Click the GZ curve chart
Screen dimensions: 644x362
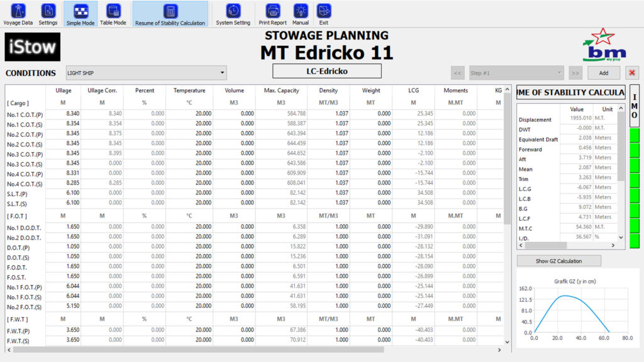click(579, 309)
